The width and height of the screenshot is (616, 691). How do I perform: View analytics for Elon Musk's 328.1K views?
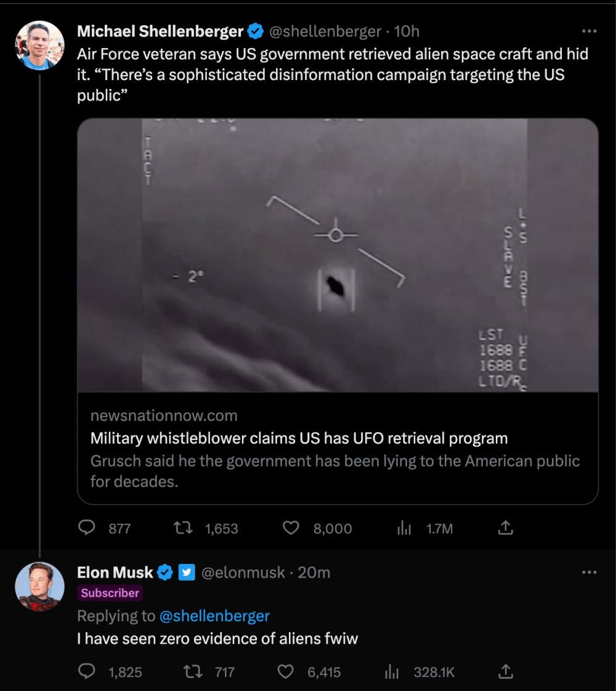point(392,671)
